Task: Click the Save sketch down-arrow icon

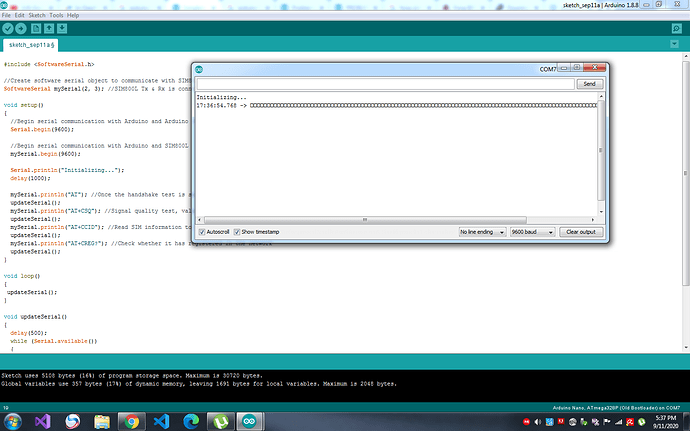Action: (x=62, y=29)
